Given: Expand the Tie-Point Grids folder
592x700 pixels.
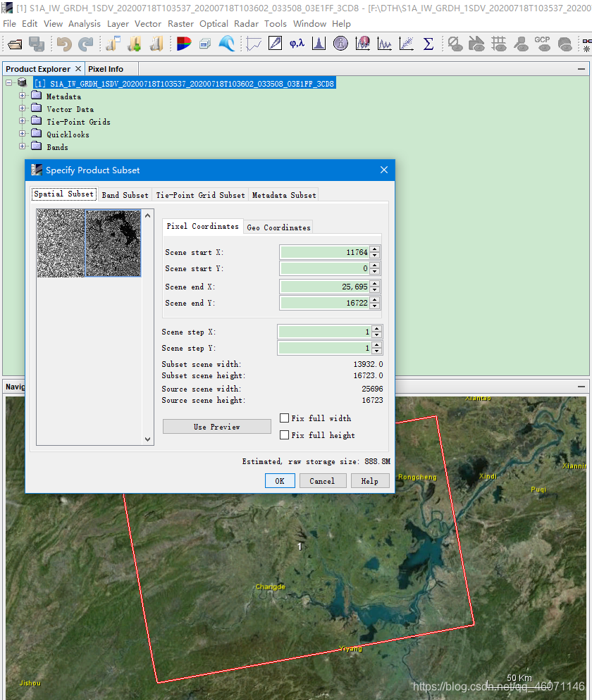Looking at the screenshot, I should click(x=23, y=122).
